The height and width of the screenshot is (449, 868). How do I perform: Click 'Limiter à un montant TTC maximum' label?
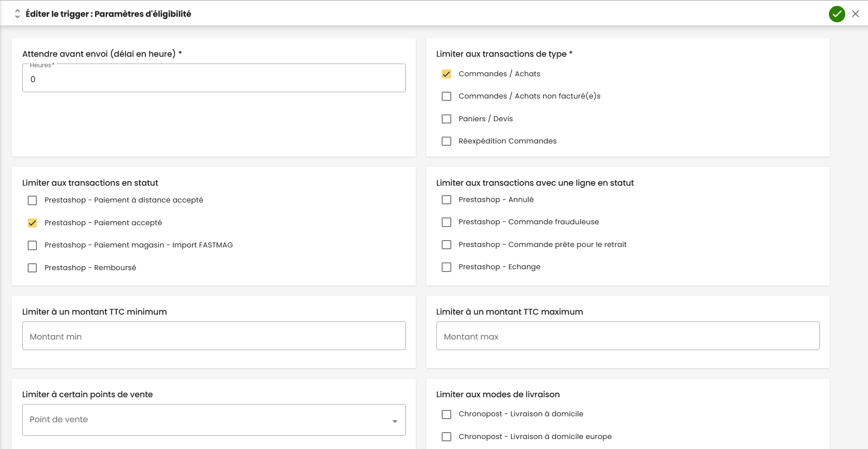pyautogui.click(x=509, y=312)
